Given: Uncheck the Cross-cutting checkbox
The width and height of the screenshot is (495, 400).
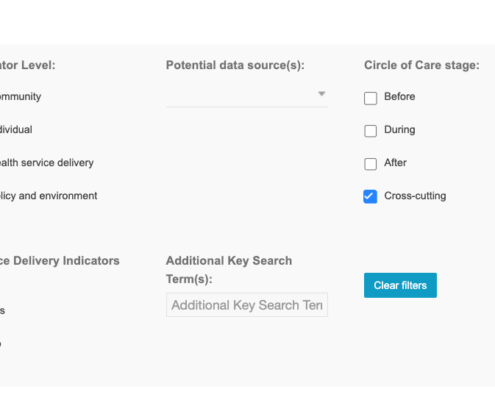Looking at the screenshot, I should tap(370, 196).
